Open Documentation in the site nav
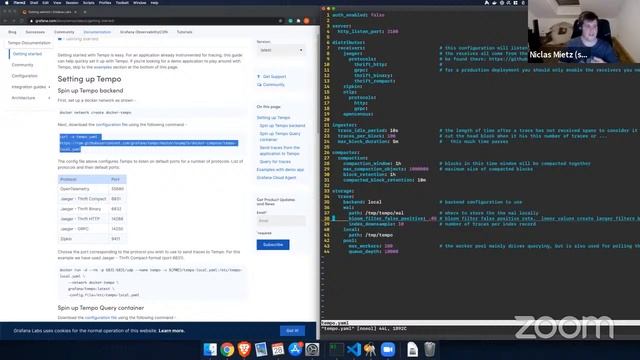The width and height of the screenshot is (640, 360). (x=97, y=32)
